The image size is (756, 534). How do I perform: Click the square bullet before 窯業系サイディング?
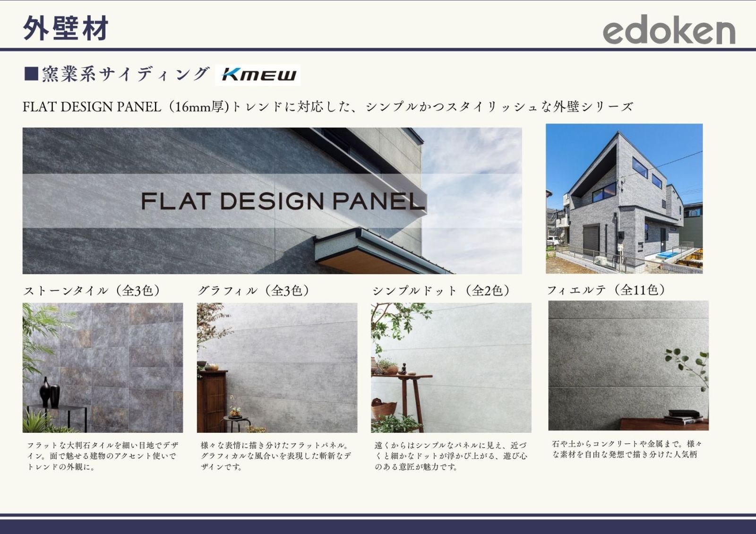tap(31, 74)
